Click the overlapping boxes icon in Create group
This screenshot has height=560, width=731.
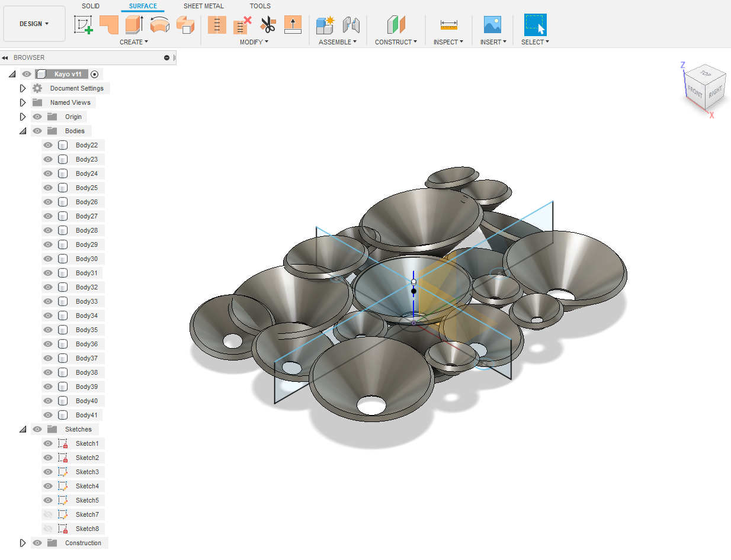[185, 24]
